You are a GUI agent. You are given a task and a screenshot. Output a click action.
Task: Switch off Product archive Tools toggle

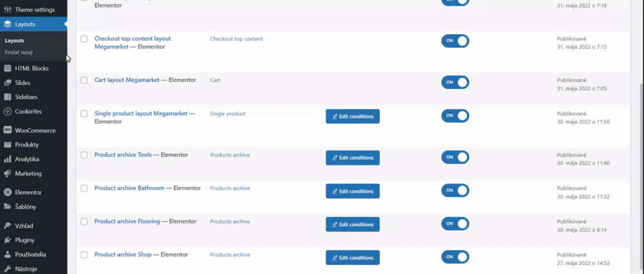tap(455, 157)
